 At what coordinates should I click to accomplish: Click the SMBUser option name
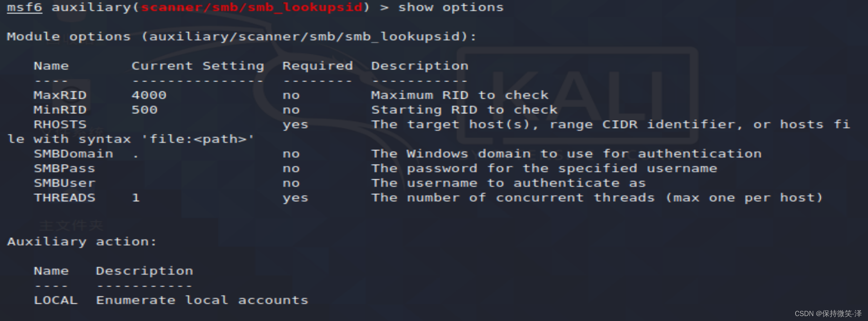pos(64,183)
